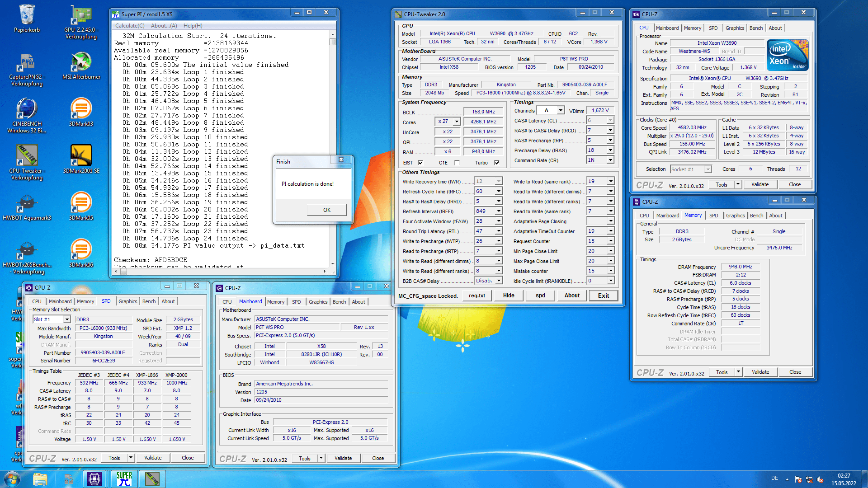Expand the Round Trip Latency (RTL) dropdown
The width and height of the screenshot is (868, 488).
click(x=499, y=231)
